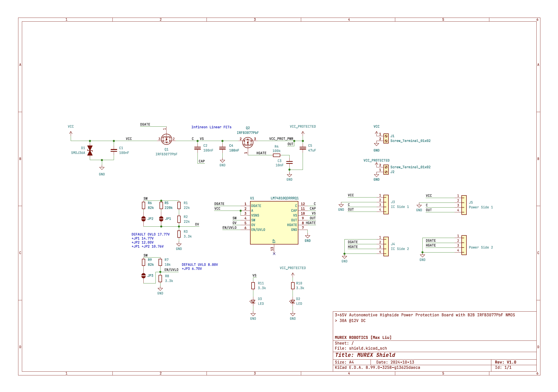Click the 'HGATE' label near R4

pos(261,153)
